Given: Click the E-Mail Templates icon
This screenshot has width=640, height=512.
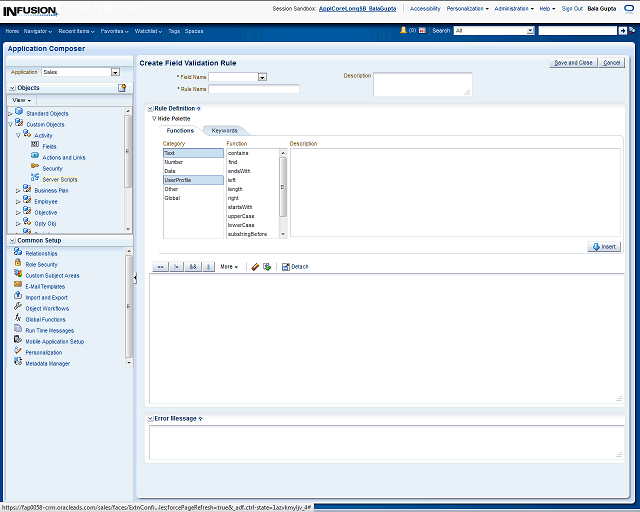Looking at the screenshot, I should [18, 286].
